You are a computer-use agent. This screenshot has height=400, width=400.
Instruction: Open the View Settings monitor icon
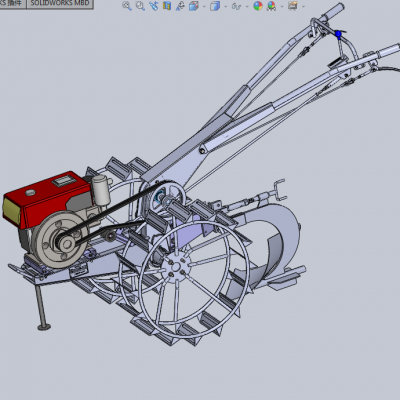tap(293, 6)
